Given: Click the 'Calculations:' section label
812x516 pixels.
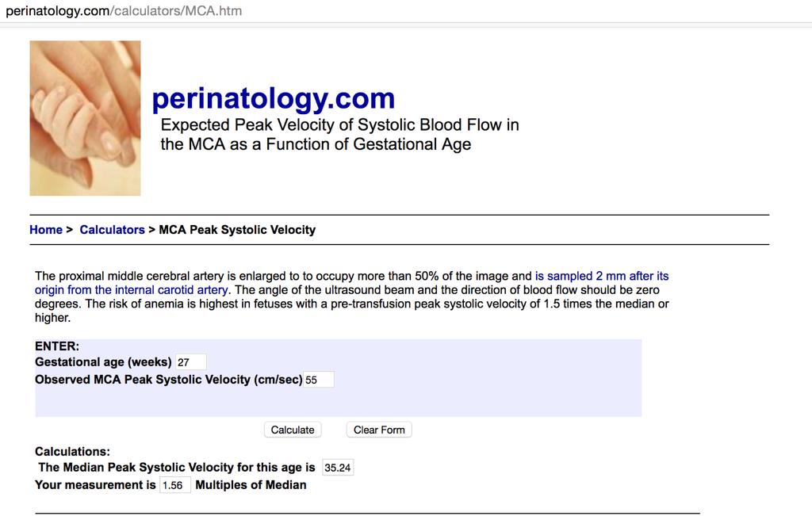Looking at the screenshot, I should click(72, 451).
